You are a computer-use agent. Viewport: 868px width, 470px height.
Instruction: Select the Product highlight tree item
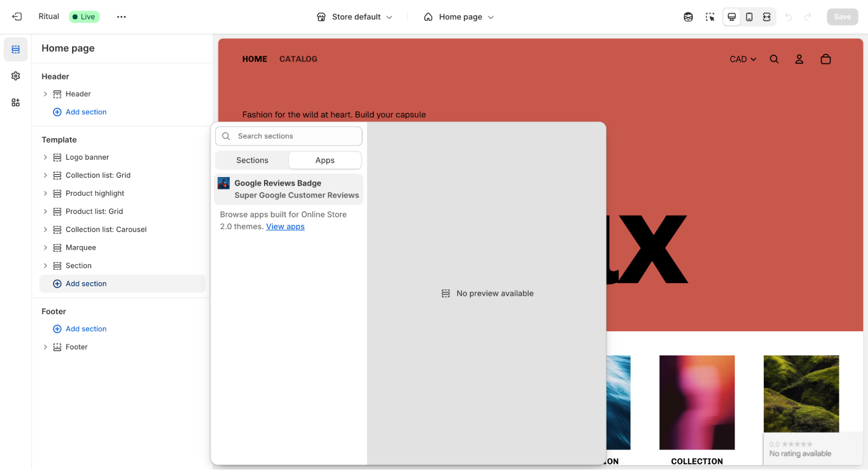click(95, 193)
